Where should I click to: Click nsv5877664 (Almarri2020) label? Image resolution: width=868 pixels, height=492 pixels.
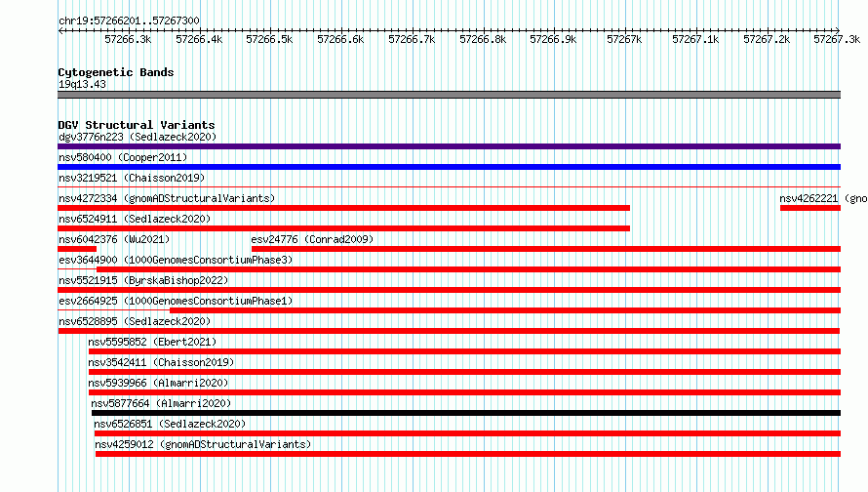(x=161, y=403)
